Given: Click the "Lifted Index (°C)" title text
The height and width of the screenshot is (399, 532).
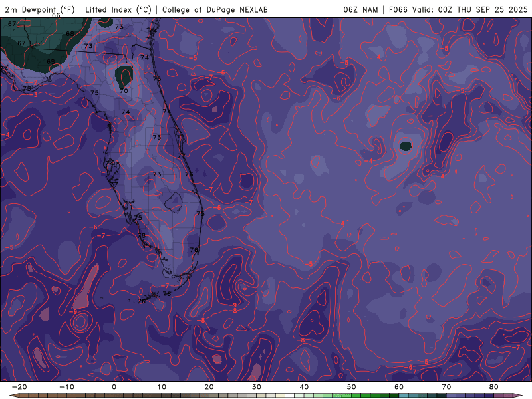Looking at the screenshot, I should coord(118,10).
